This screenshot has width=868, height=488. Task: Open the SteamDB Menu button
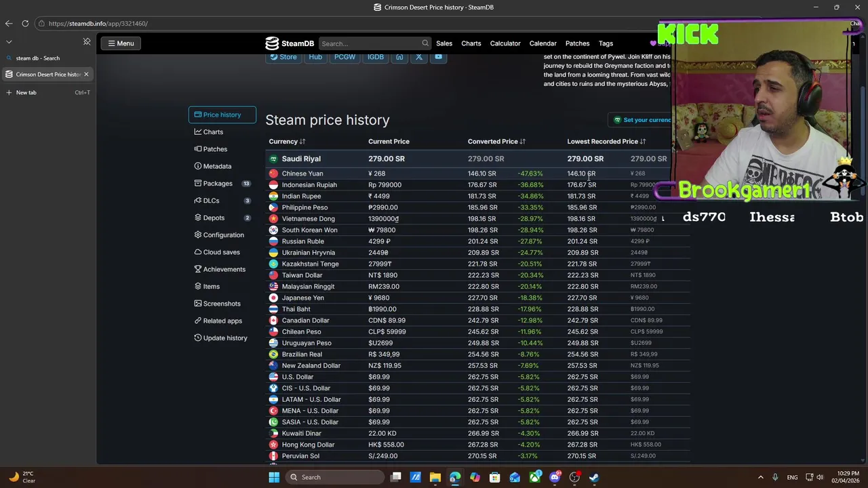point(121,43)
